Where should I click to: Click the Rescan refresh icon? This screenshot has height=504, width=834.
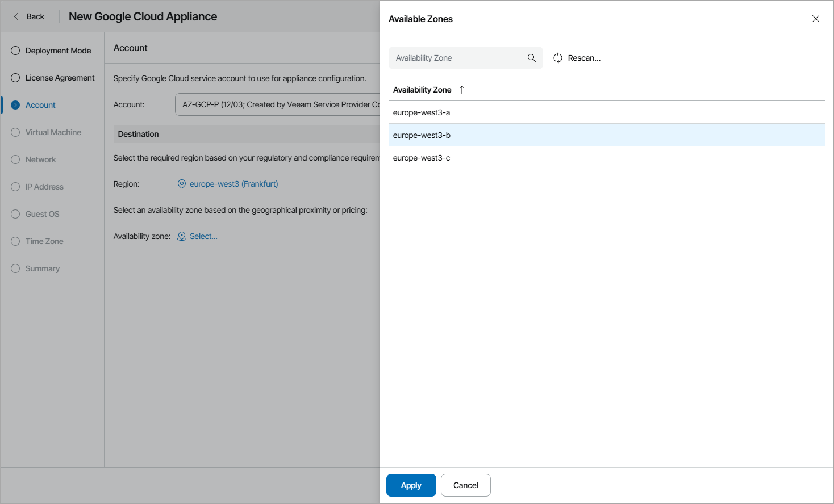click(558, 58)
